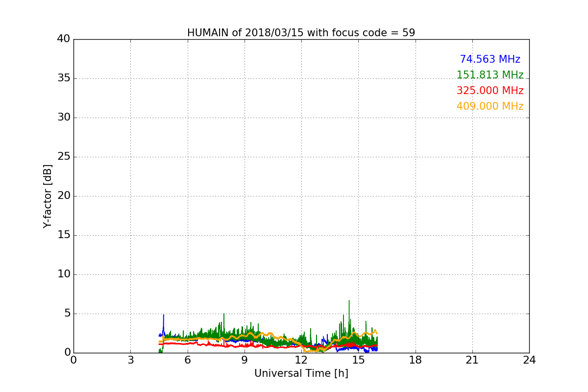
Task: Click the Y-factor [dB] axis label
Action: pos(48,196)
